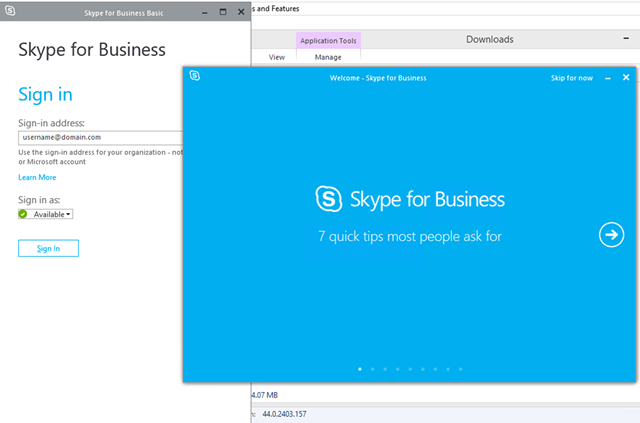Jump to the second tip page dot
640x423 pixels.
[372, 369]
